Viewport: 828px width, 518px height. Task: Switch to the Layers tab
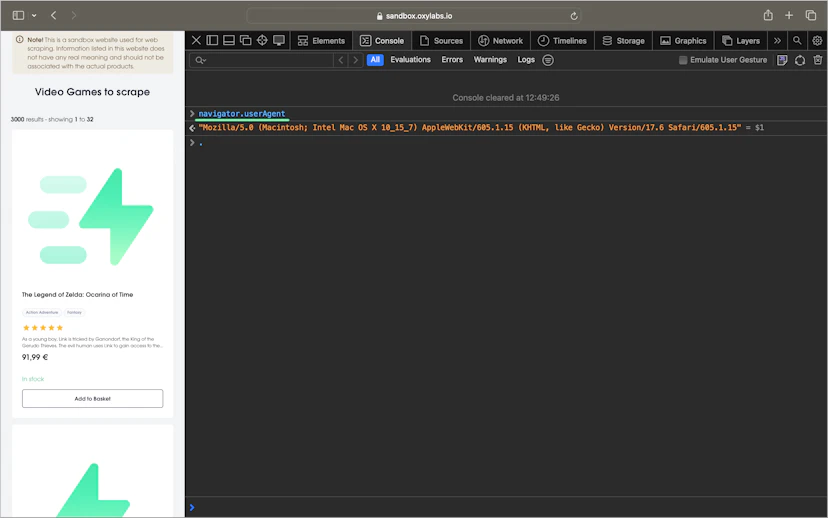pos(741,41)
